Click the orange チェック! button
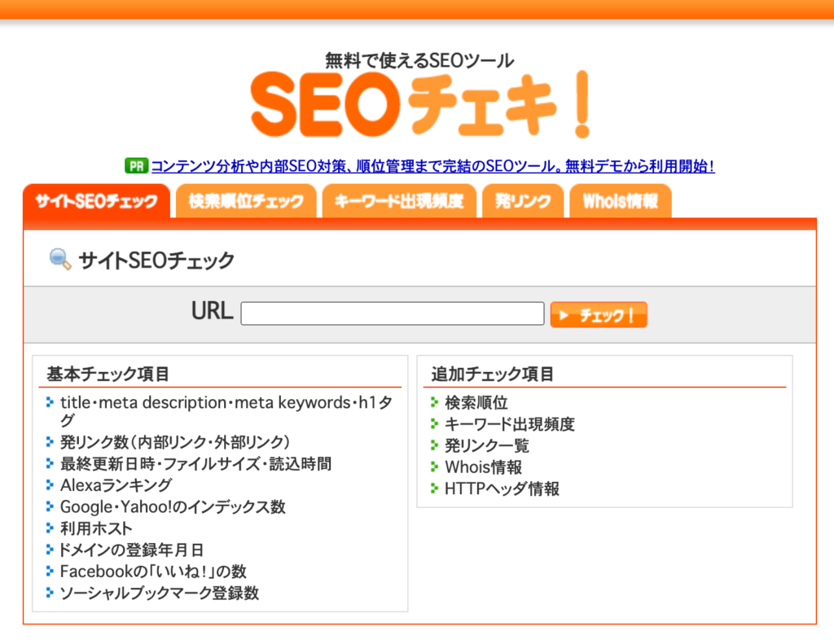The width and height of the screenshot is (834, 644). (599, 314)
